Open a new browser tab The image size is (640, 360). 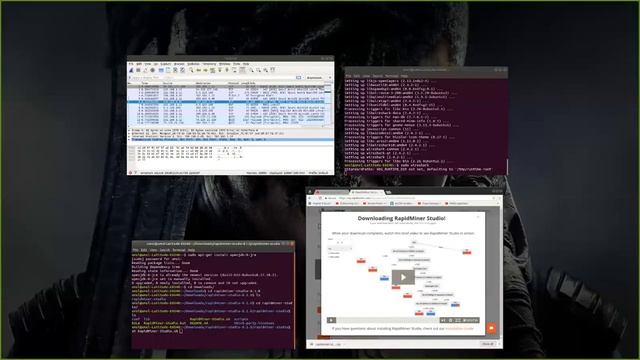click(x=389, y=192)
